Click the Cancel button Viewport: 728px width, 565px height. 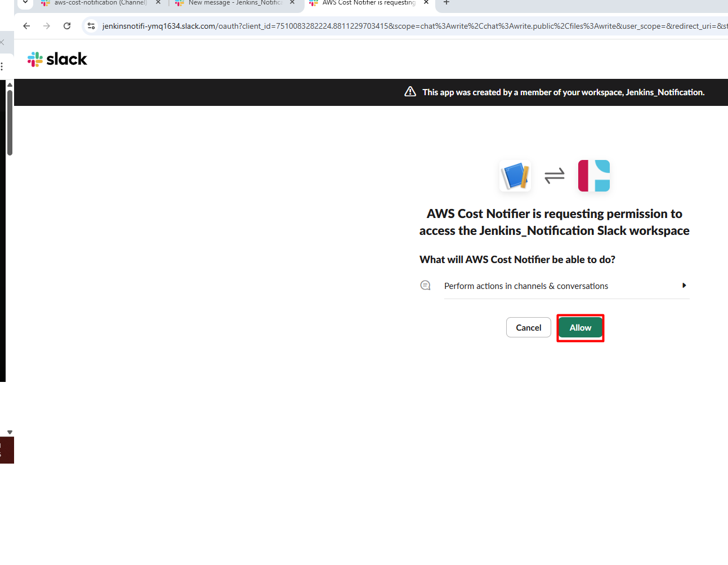528,328
